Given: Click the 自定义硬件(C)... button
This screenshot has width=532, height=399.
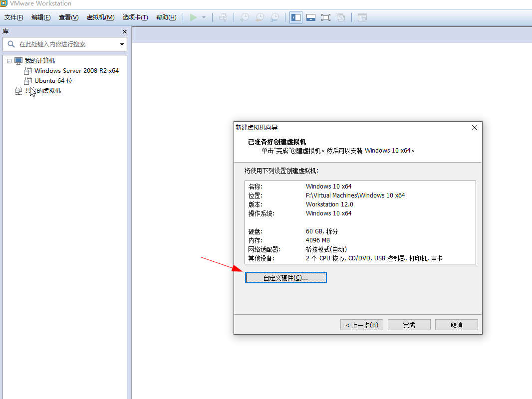Looking at the screenshot, I should pyautogui.click(x=285, y=278).
